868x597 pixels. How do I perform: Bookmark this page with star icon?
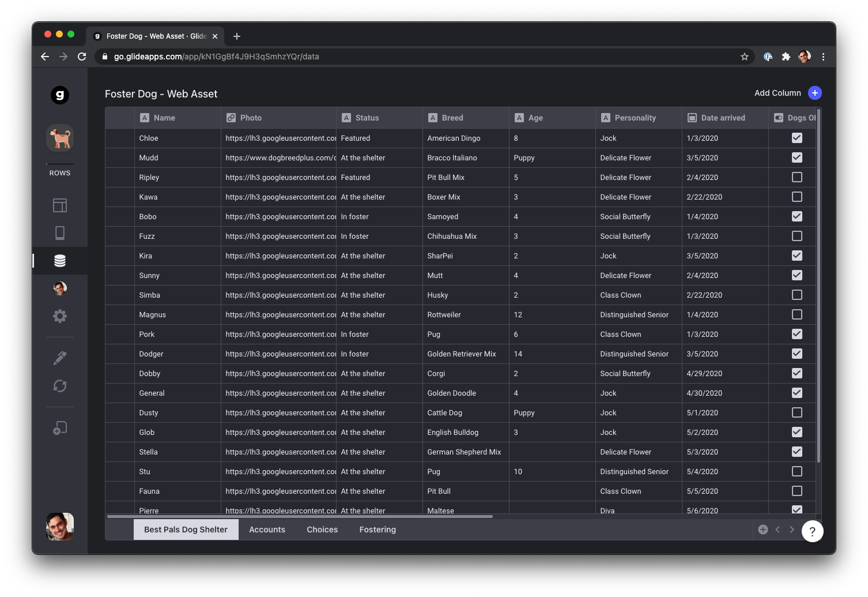pyautogui.click(x=745, y=57)
